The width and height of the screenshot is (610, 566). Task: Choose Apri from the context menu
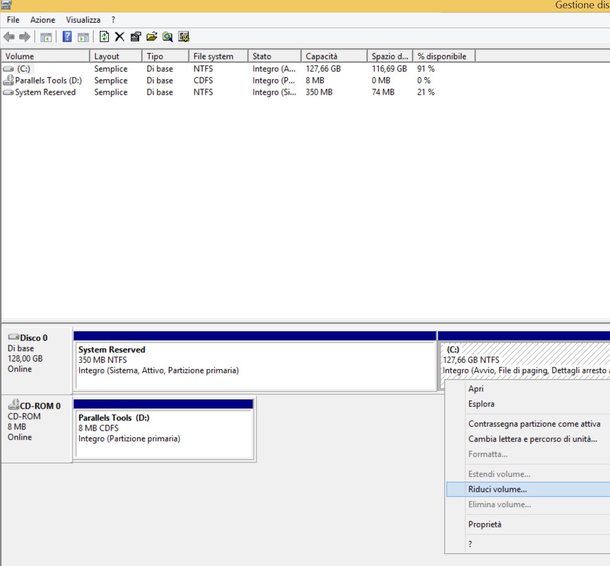pos(476,389)
